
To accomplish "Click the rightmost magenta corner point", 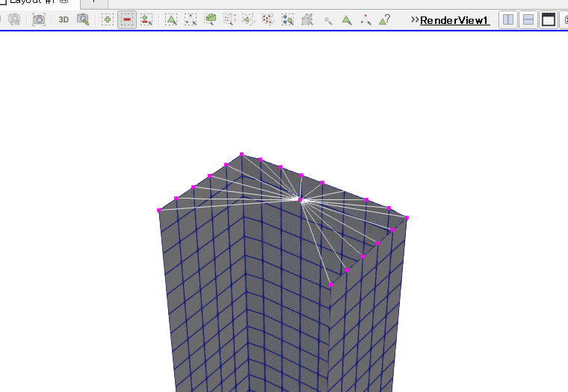I will click(x=407, y=217).
